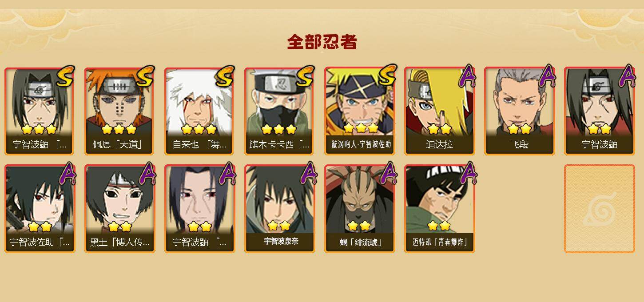Screen dimensions: 644x302
Task: Open the 飞段 ninja card
Action: point(519,111)
